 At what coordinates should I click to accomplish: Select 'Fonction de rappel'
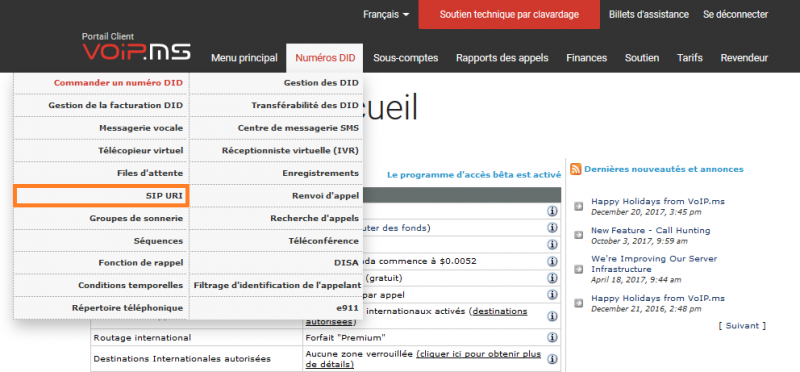(101, 263)
